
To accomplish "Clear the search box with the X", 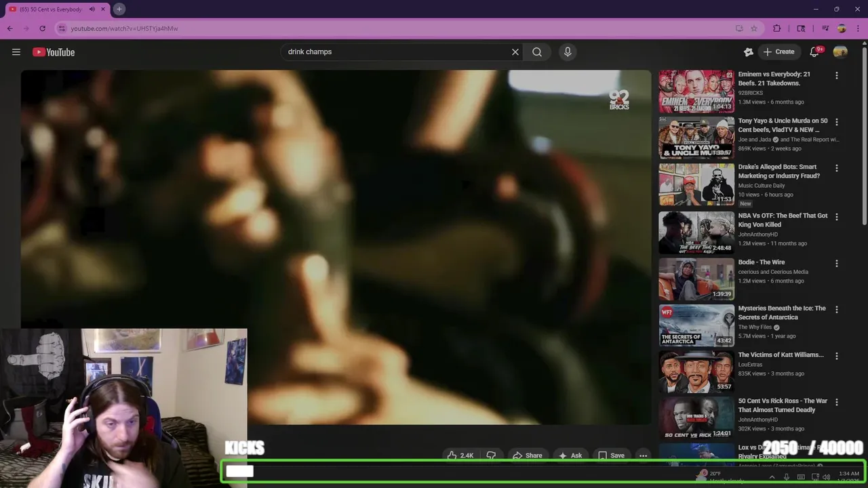I will pos(515,52).
